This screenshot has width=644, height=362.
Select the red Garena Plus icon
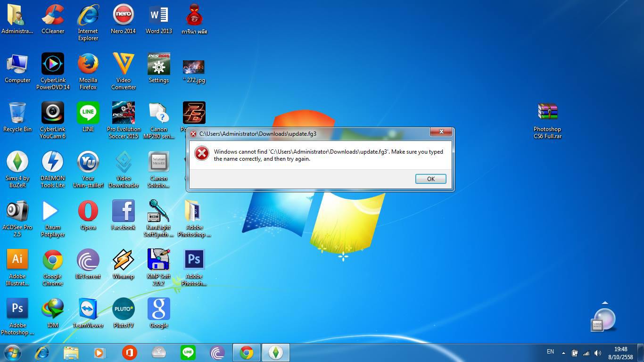194,19
